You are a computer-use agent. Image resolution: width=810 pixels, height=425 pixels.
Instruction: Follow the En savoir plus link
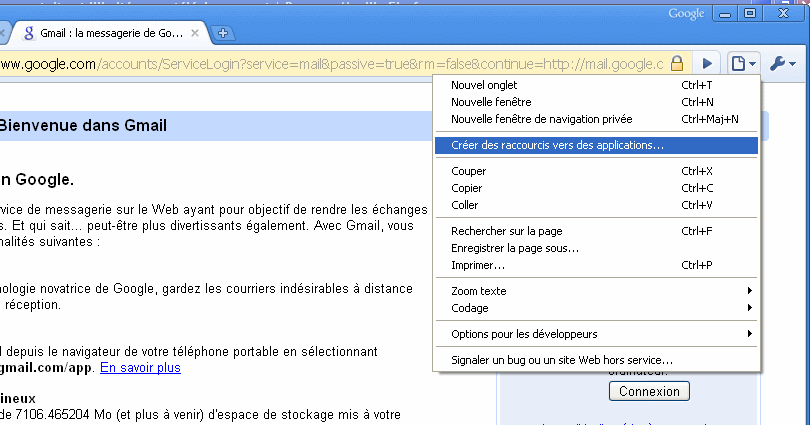click(x=140, y=368)
